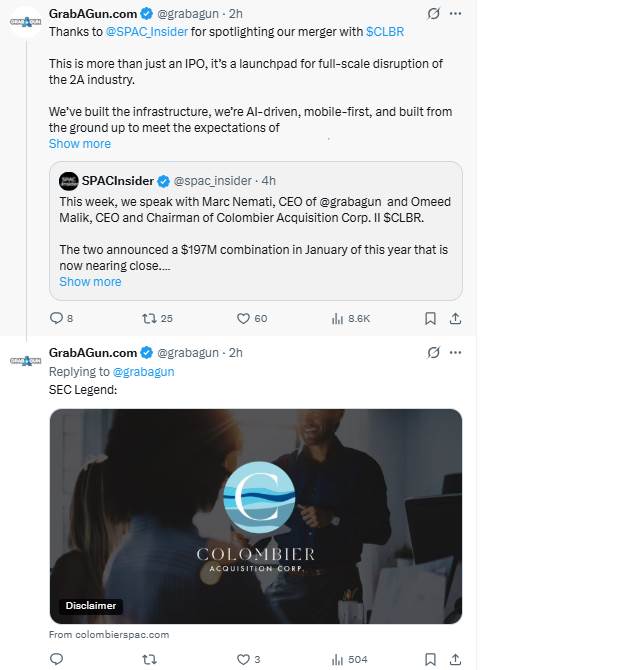Open the Colombier Acquisition Corp link card
622x670 pixels.
point(255,516)
